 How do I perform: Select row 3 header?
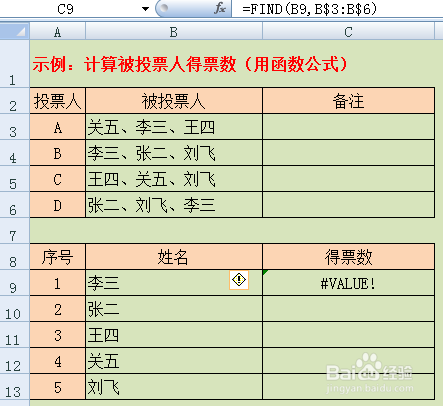[x=14, y=127]
